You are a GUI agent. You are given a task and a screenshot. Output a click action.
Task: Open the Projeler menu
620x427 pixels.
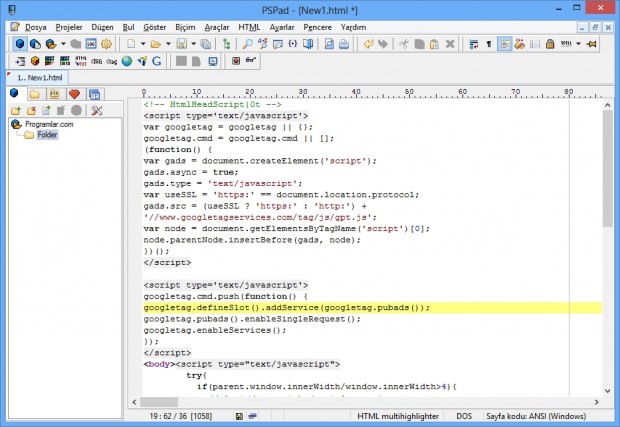pos(69,27)
